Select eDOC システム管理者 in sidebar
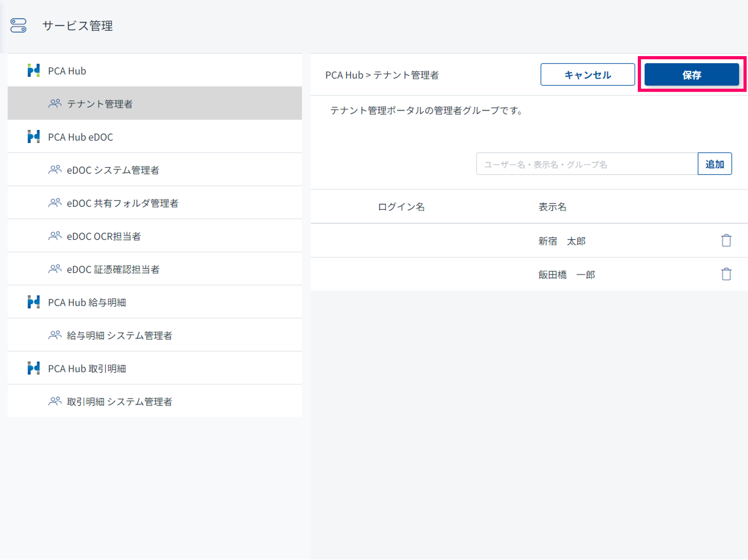The width and height of the screenshot is (748, 560). (x=113, y=170)
